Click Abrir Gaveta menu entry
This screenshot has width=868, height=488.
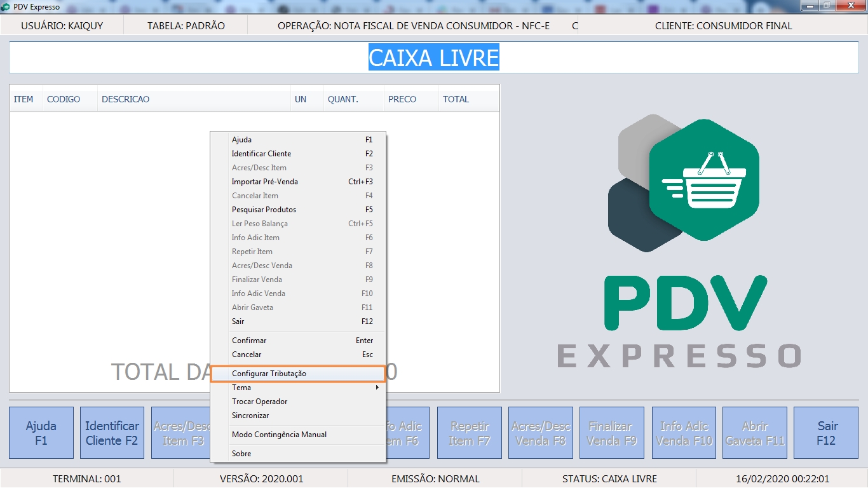297,308
